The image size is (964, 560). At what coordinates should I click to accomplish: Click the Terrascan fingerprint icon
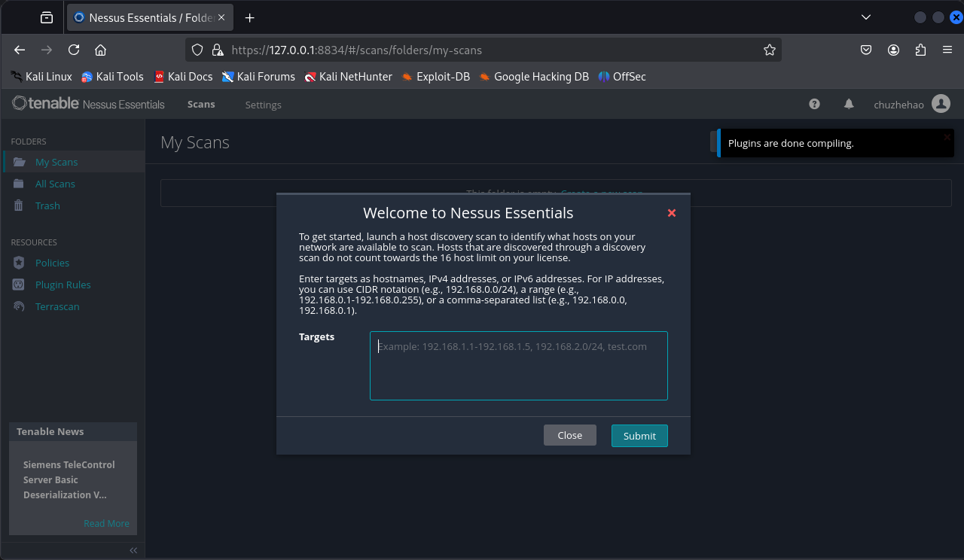pyautogui.click(x=19, y=306)
